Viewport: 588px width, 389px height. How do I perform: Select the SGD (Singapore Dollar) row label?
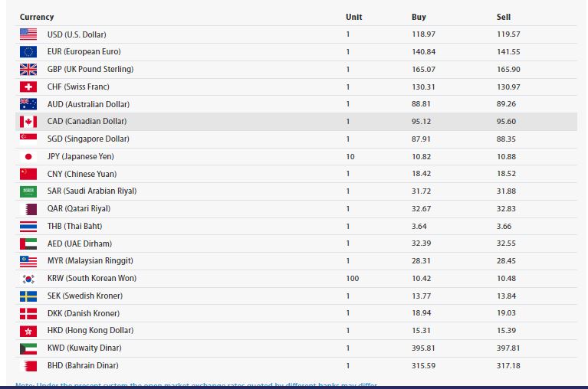point(88,139)
